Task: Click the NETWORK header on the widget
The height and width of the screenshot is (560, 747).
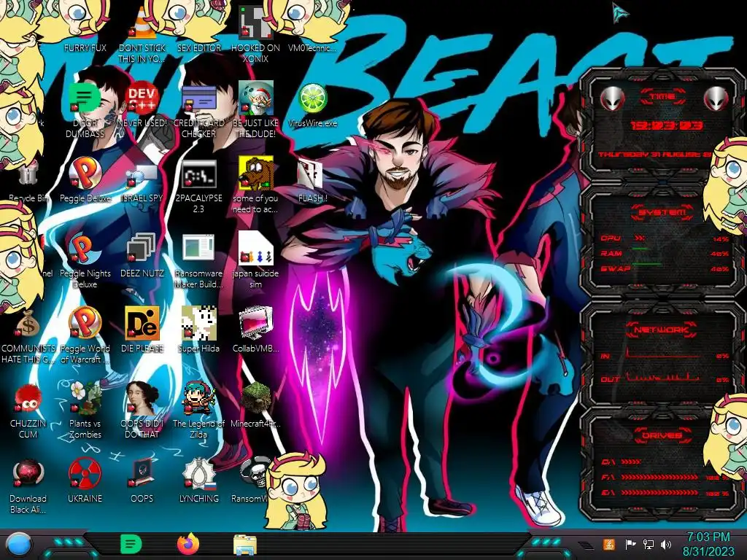Action: (x=662, y=330)
